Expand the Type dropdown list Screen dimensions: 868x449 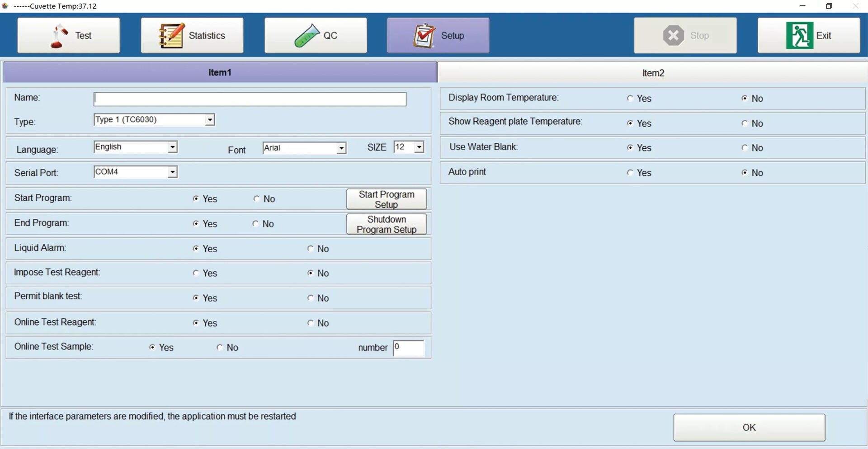pos(210,120)
